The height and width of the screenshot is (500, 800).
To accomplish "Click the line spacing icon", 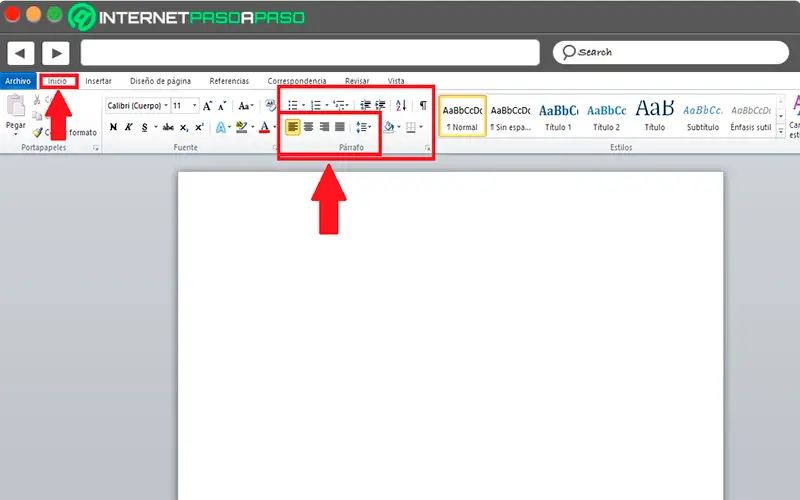I will pos(361,127).
